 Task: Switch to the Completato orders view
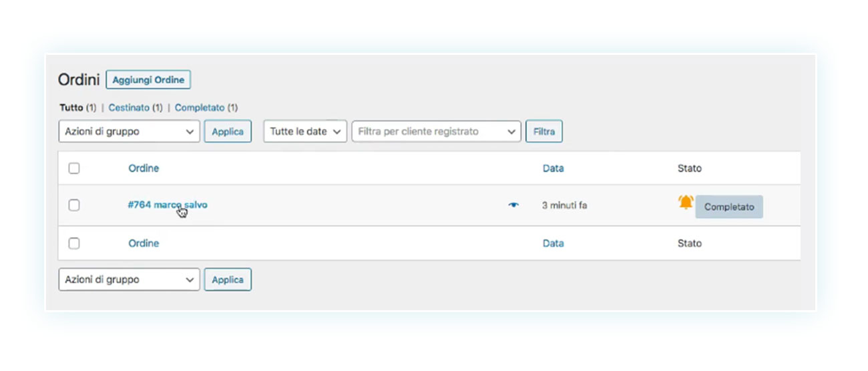coord(200,108)
